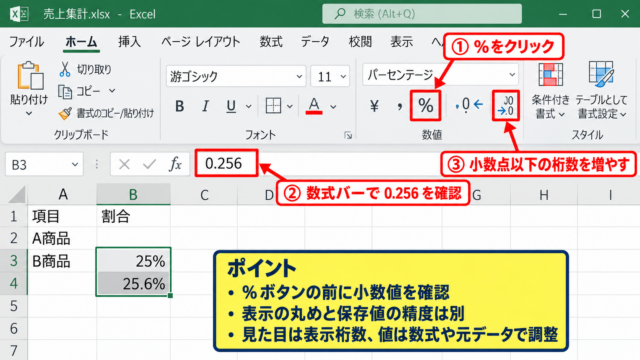Image resolution: width=640 pixels, height=360 pixels.
Task: Toggle Bold formatting
Action: [x=179, y=107]
